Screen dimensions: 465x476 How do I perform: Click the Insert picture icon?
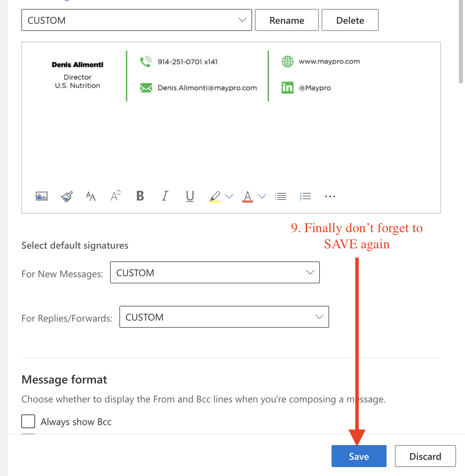tap(42, 196)
